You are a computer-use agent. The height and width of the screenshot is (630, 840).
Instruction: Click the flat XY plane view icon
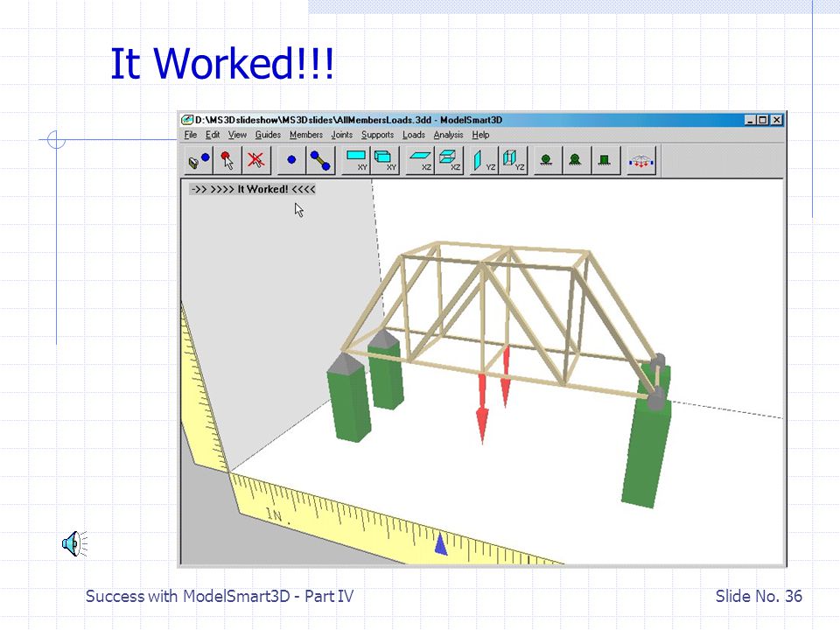(x=356, y=159)
